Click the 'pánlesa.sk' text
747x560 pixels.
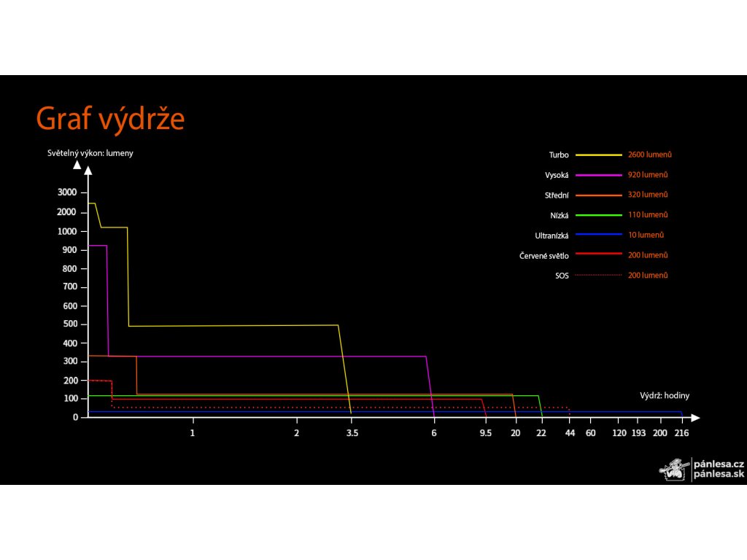tap(719, 474)
